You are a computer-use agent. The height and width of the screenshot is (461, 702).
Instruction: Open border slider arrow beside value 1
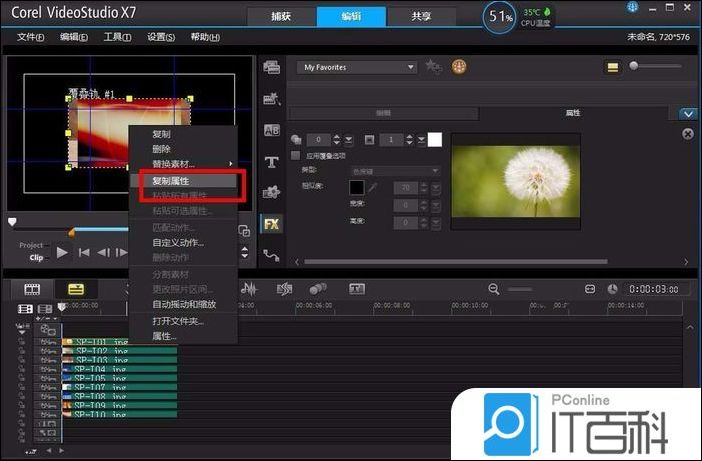421,140
